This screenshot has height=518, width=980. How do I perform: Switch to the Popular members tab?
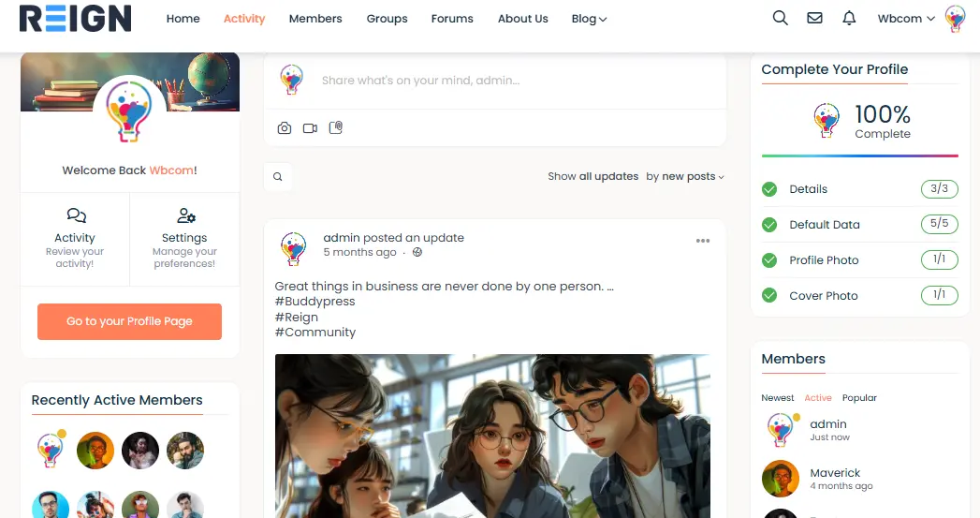point(858,398)
